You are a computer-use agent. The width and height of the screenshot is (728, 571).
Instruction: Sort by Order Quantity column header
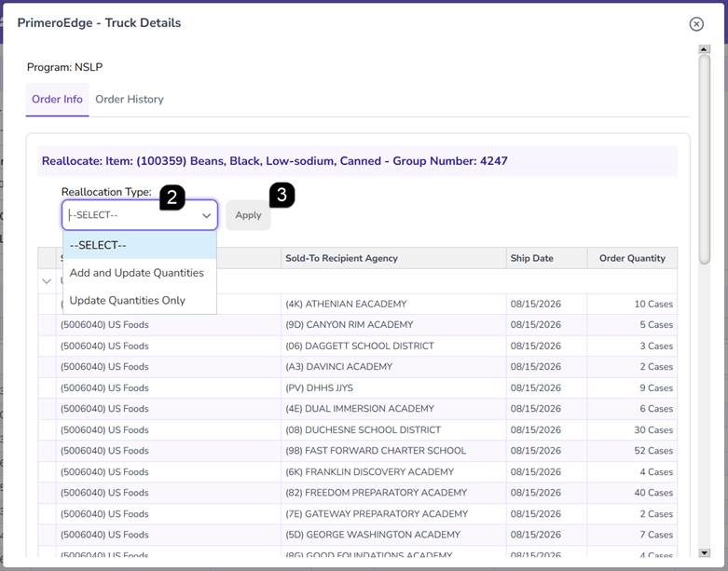[x=632, y=258]
